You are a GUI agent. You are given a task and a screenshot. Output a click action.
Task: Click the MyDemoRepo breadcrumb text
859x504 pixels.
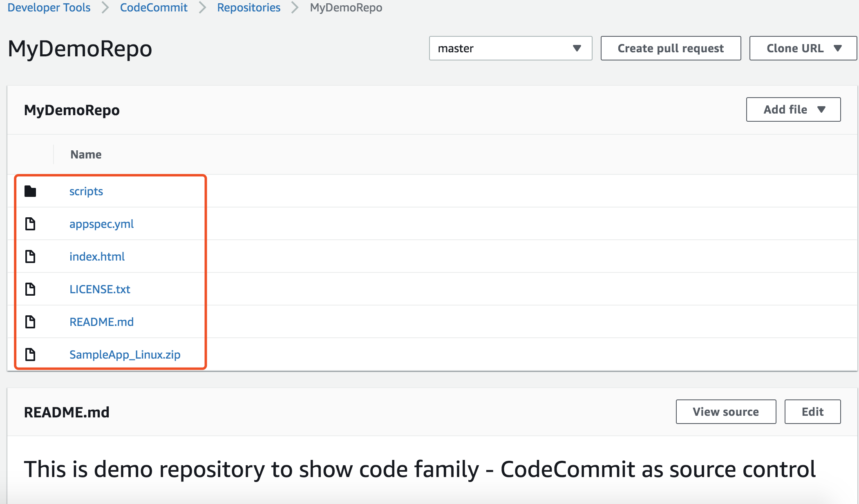[346, 7]
